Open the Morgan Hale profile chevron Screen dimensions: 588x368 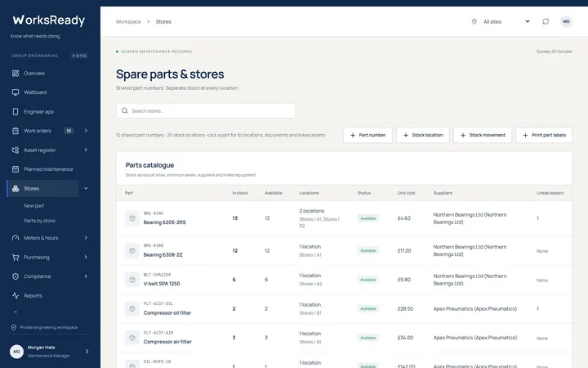[x=87, y=352]
